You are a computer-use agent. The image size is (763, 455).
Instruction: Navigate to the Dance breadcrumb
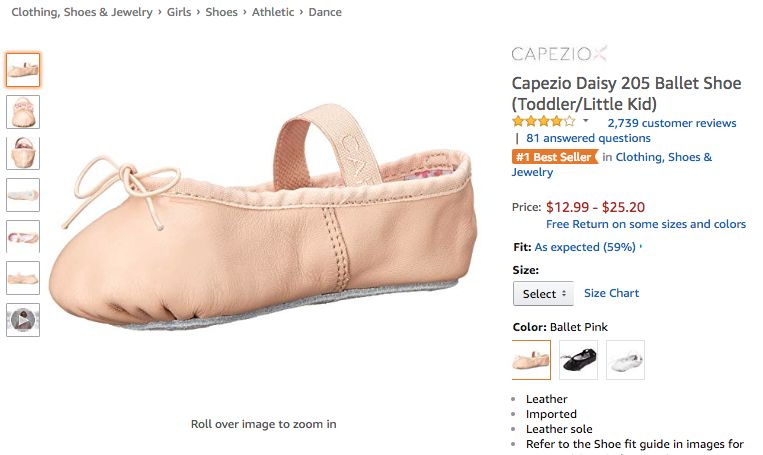[x=325, y=12]
